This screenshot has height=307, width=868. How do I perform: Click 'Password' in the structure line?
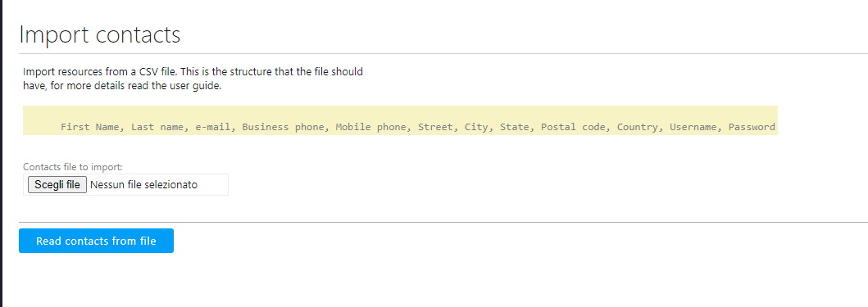pos(752,127)
